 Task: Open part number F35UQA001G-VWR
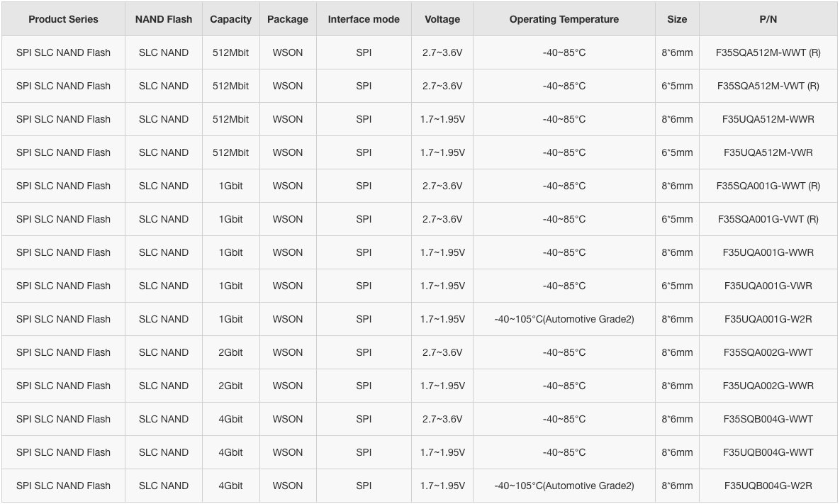[x=768, y=286]
